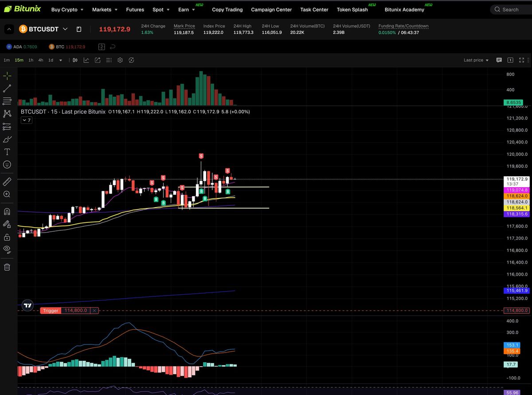
Task: Toggle lock all drawings padlock
Action: pos(7,237)
